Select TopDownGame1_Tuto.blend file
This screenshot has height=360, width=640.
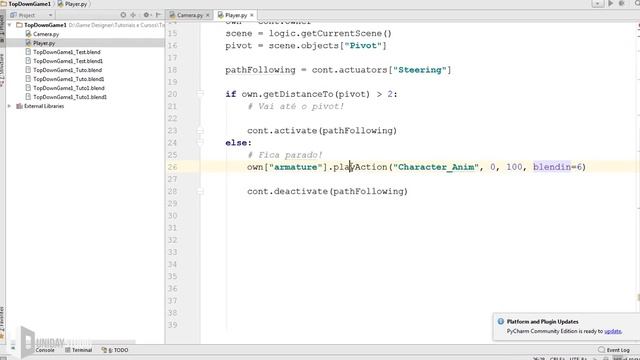[67, 70]
